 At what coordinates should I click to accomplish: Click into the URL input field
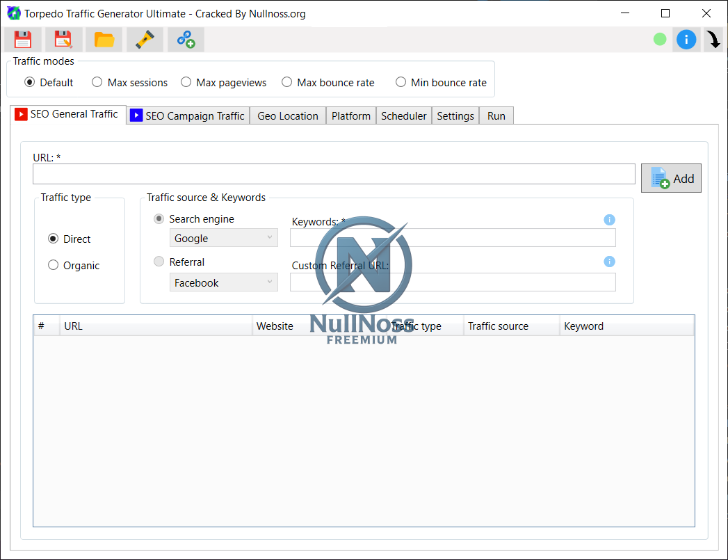pos(334,174)
